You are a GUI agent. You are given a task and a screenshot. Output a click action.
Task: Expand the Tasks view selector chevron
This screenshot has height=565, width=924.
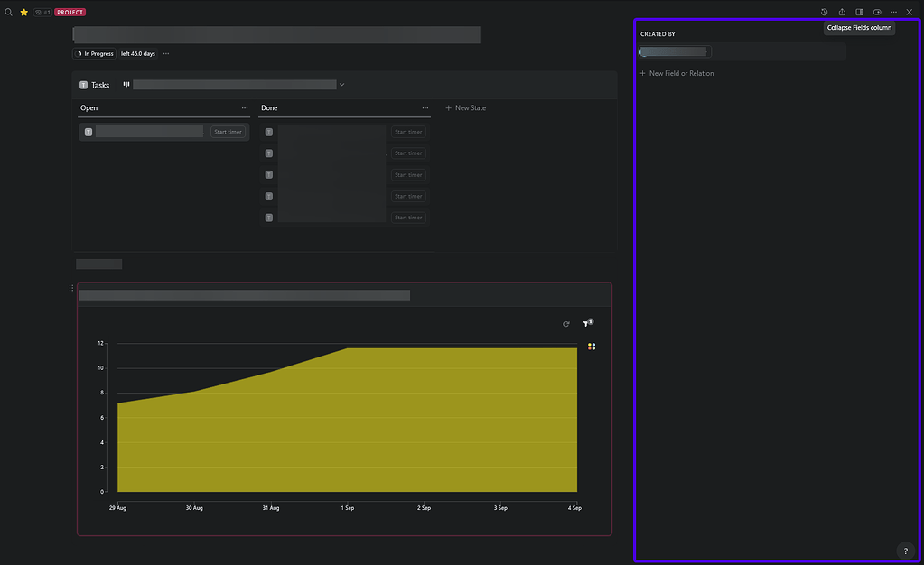(x=341, y=85)
